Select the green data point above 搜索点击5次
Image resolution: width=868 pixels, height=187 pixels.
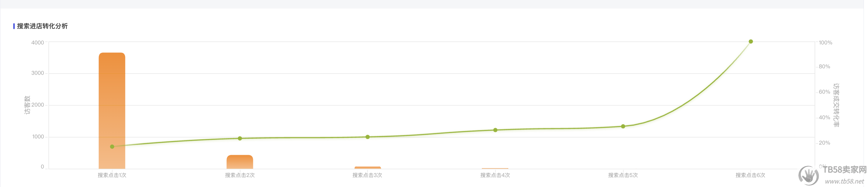tap(623, 126)
